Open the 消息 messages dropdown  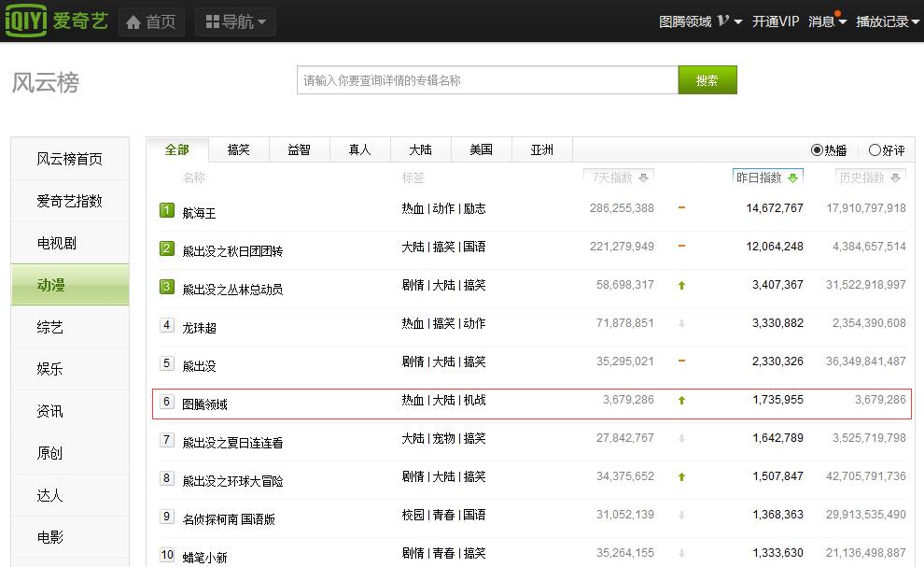coord(821,21)
